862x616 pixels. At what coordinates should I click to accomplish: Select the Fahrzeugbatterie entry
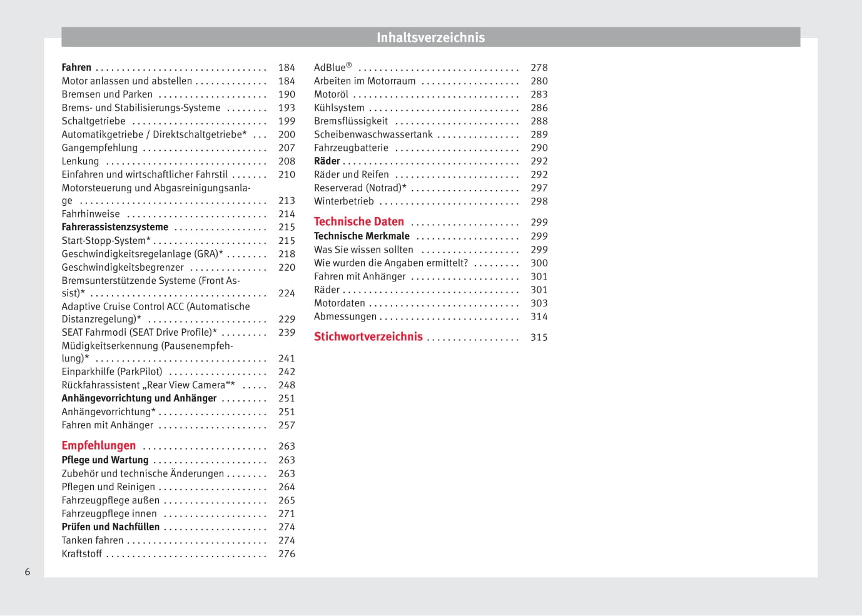point(351,148)
